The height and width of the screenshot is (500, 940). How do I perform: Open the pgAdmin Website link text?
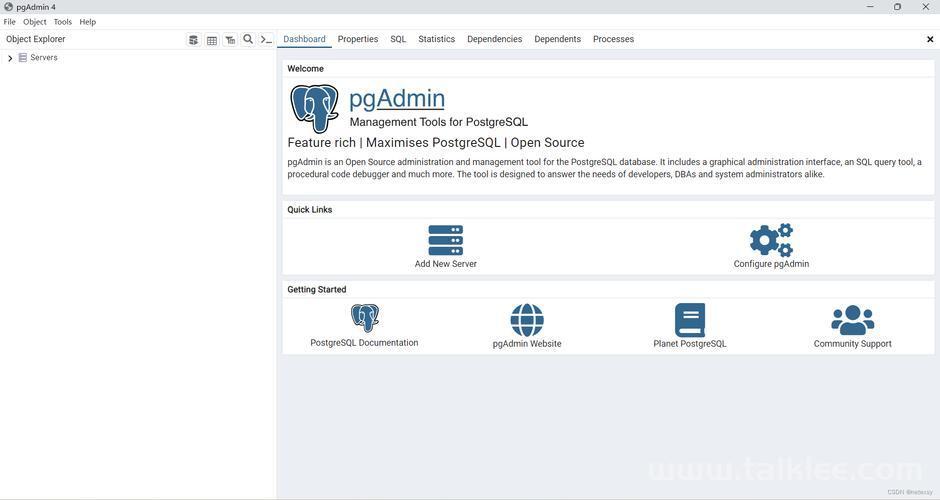coord(527,344)
